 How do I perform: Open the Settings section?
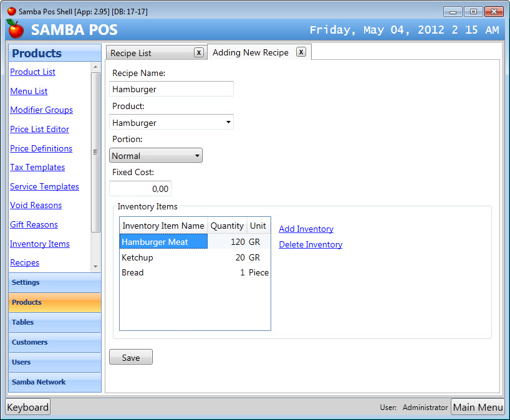55,282
